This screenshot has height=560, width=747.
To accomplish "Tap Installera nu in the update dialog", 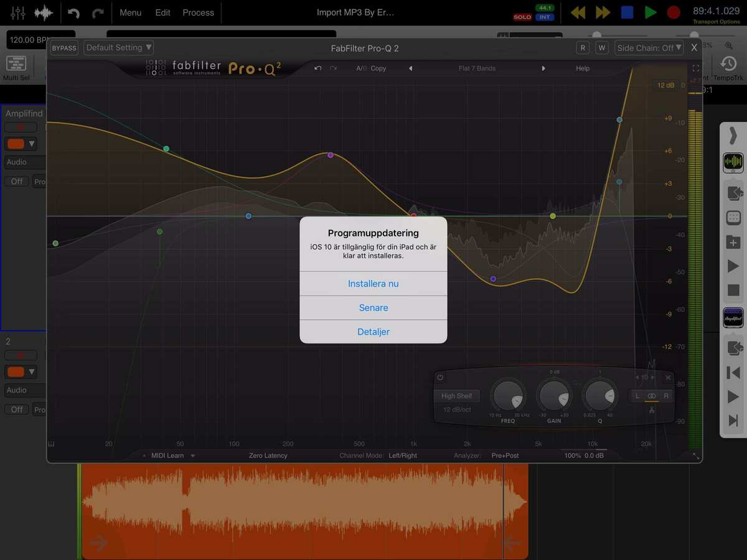I will click(374, 284).
